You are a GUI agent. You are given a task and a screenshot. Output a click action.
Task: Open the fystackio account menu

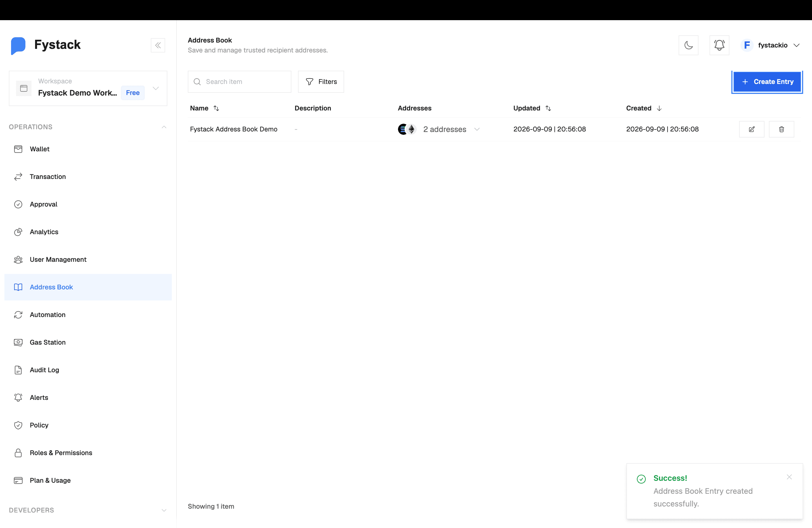pos(770,45)
